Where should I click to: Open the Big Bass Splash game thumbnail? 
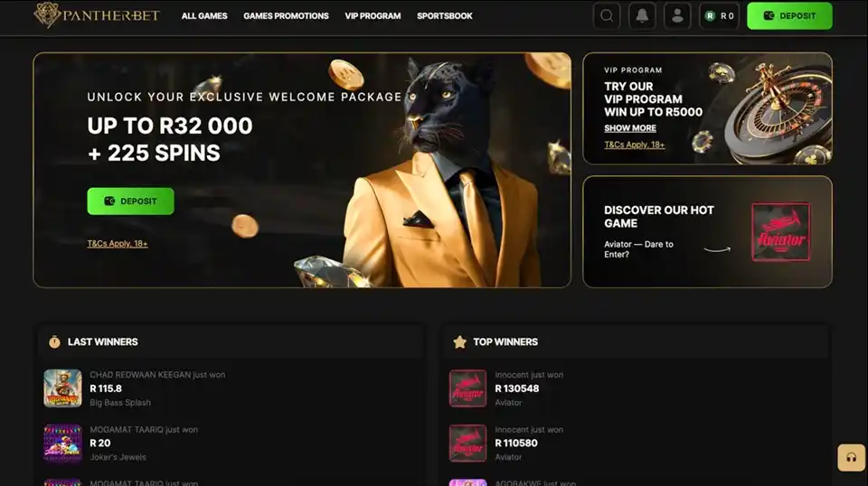click(x=62, y=388)
